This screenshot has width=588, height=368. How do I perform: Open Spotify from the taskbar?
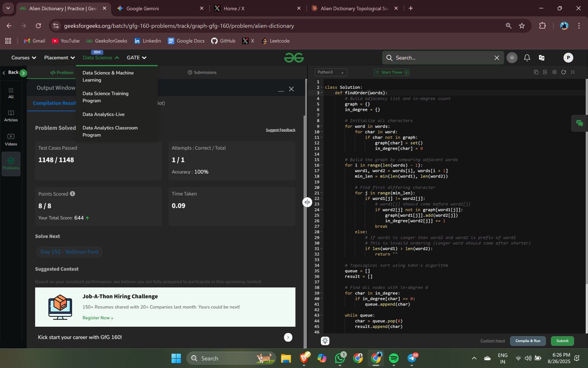click(394, 358)
